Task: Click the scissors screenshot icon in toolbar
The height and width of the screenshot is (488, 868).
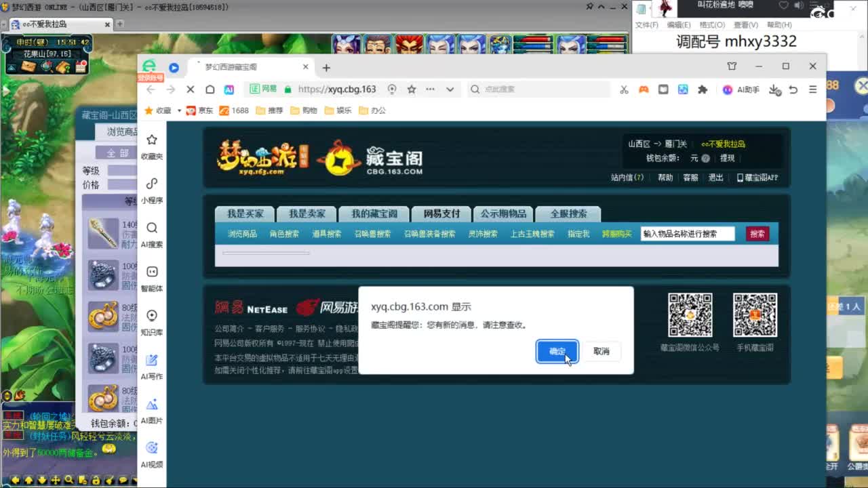Action: (624, 89)
